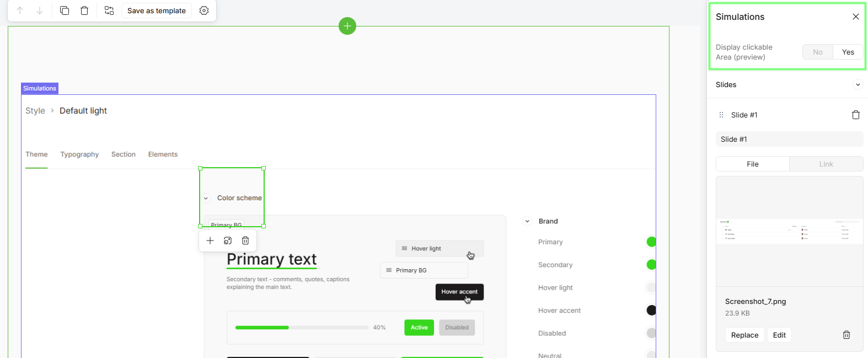Switch to the Typography tab

coord(79,154)
